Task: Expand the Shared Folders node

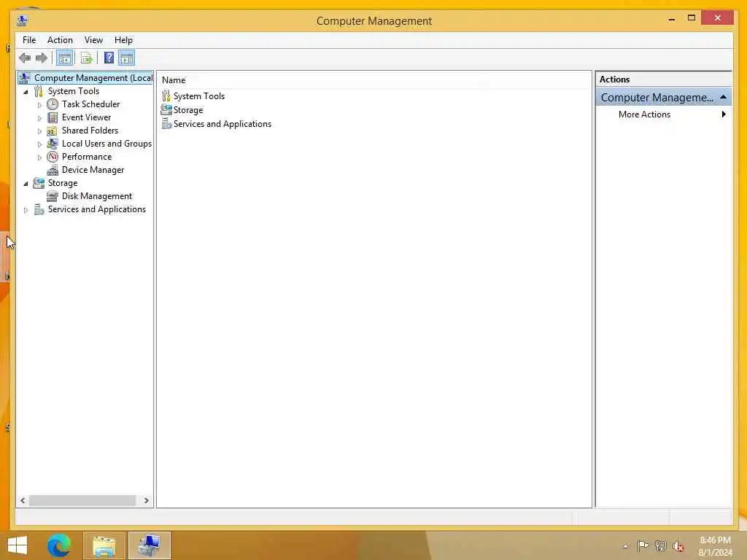Action: pyautogui.click(x=39, y=131)
